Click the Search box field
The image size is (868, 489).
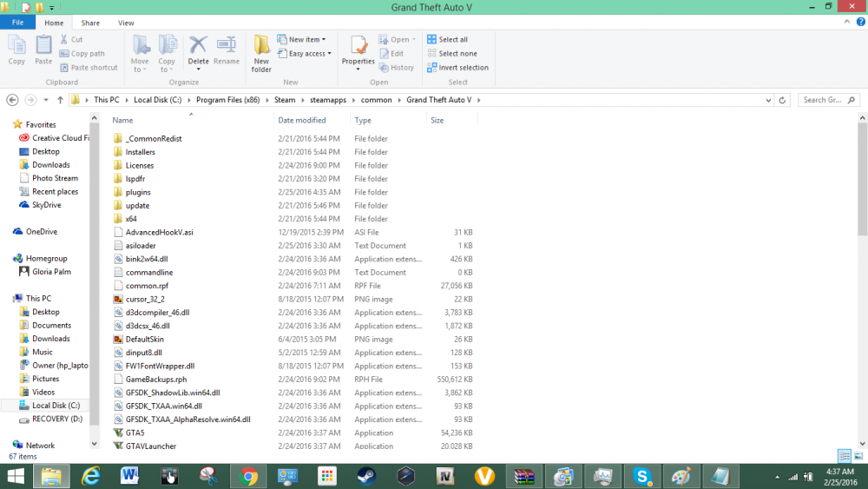[829, 100]
